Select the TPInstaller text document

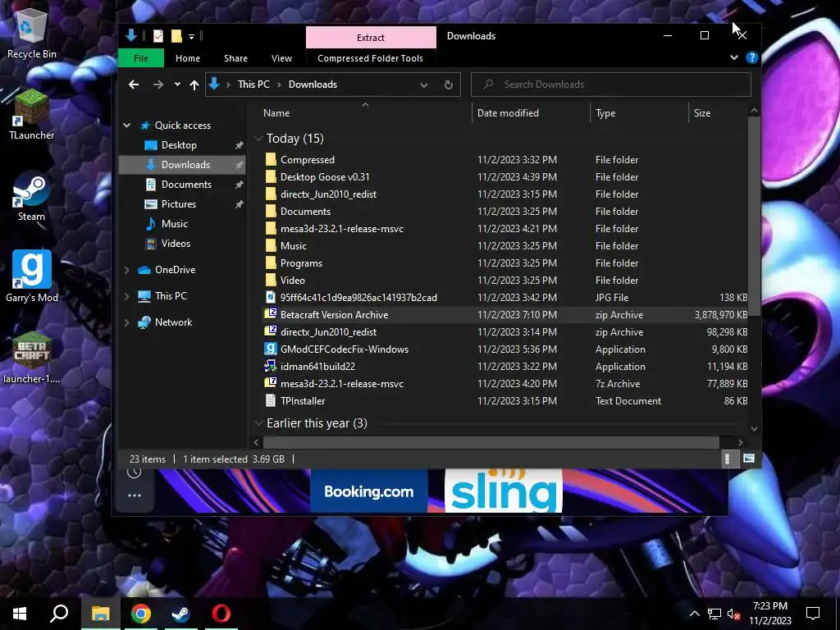point(303,401)
